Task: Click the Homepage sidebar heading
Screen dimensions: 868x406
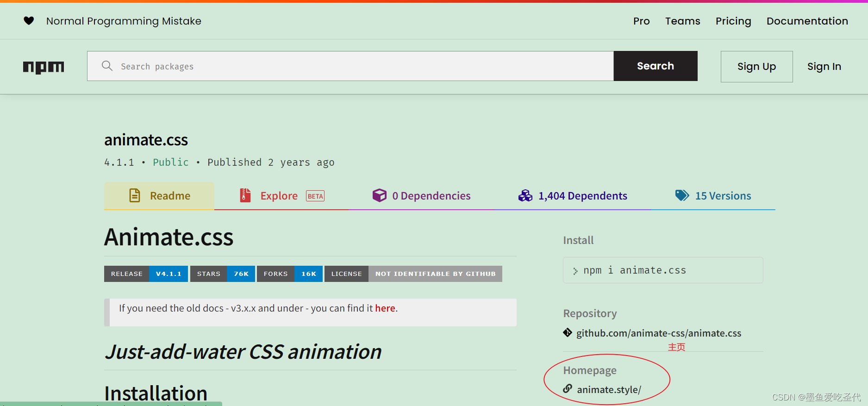Action: click(590, 370)
